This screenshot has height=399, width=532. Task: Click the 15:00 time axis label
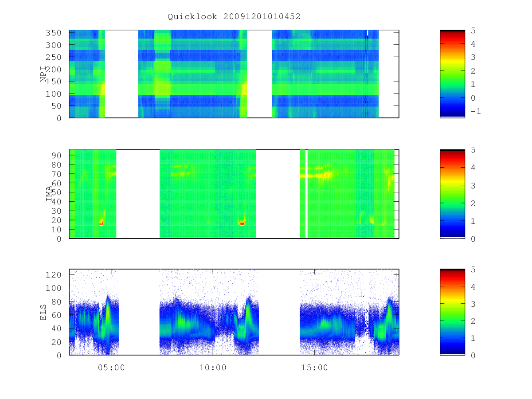pos(314,368)
